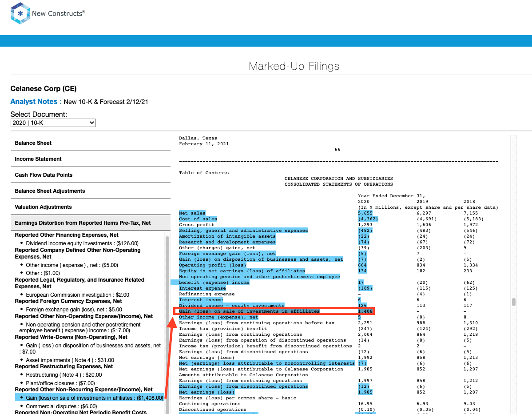Select Dividend income equity investments item
Image resolution: width=532 pixels, height=414 pixels.
point(82,243)
